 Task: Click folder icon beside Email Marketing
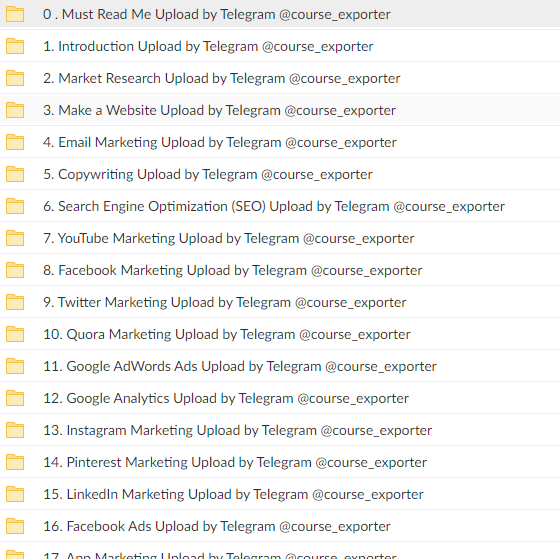pos(15,142)
